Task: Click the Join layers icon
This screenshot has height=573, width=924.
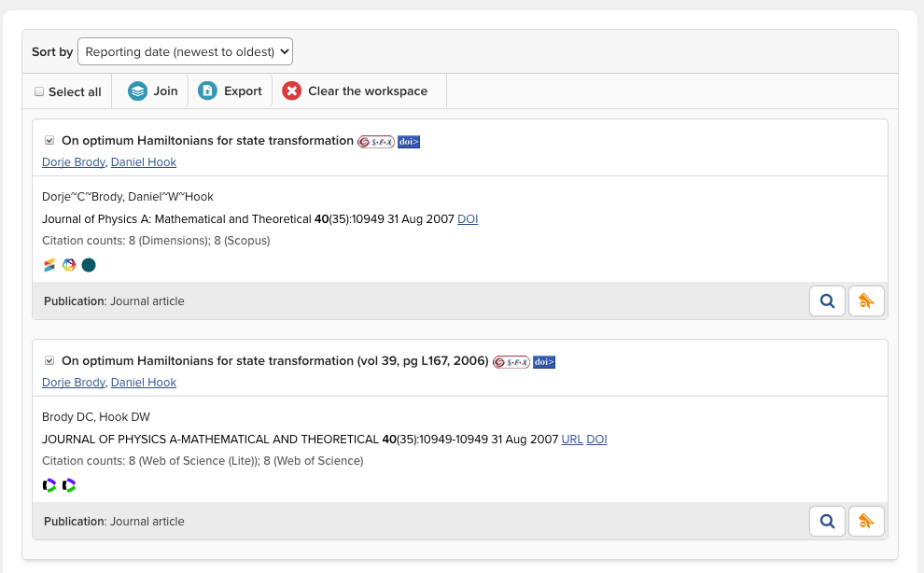Action: point(138,91)
